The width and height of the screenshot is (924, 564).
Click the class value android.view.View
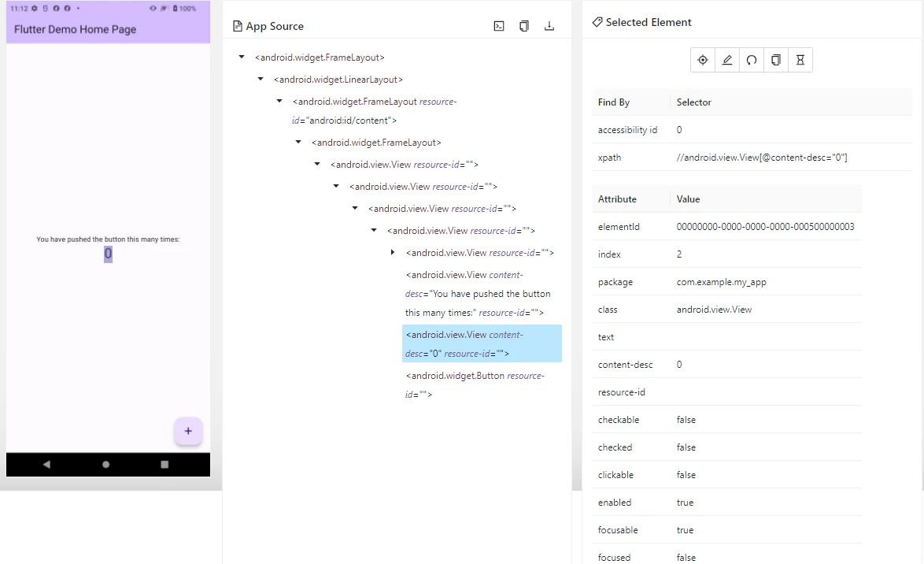(x=714, y=310)
